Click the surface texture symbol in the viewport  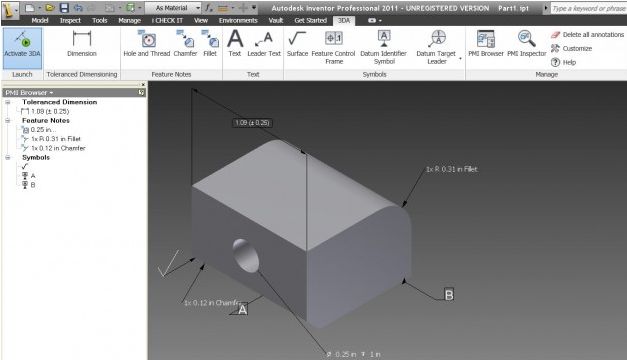[x=169, y=264]
